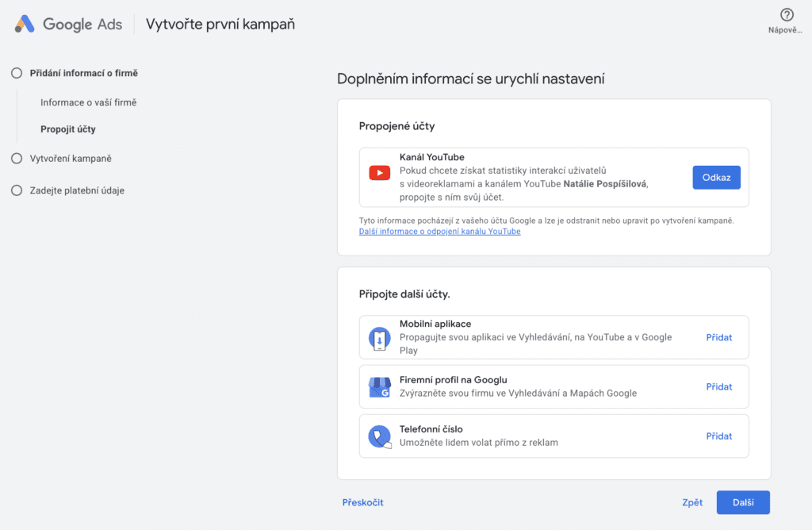
Task: Click the blue 'Odkaz' button
Action: [716, 178]
